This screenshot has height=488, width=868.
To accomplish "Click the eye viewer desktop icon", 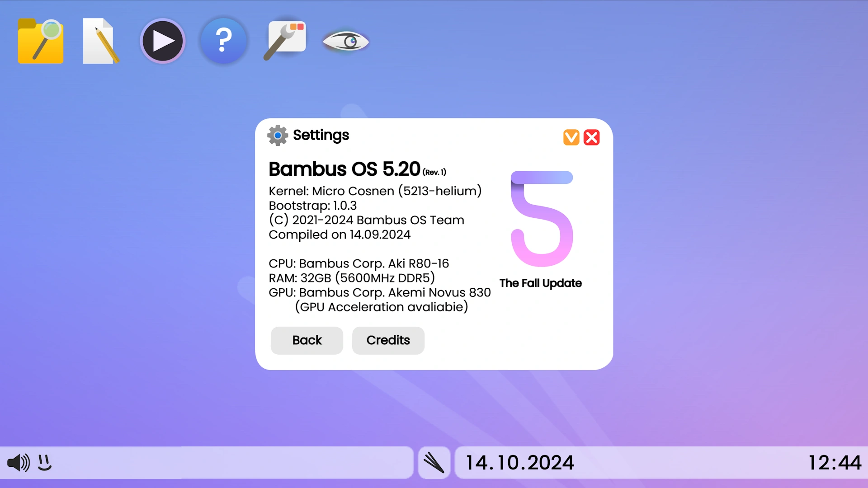I will point(346,42).
